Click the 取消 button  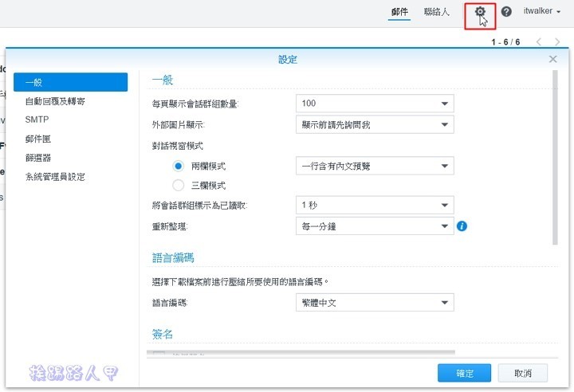click(x=522, y=373)
